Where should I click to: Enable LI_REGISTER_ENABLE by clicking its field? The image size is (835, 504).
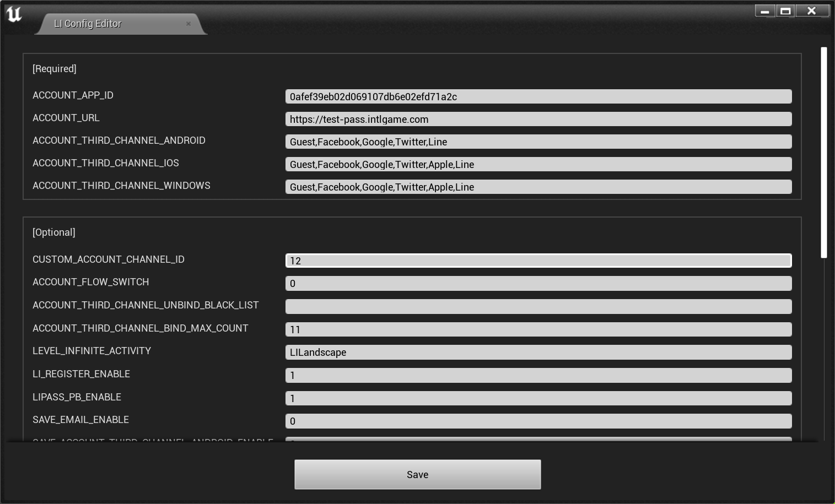pos(538,375)
